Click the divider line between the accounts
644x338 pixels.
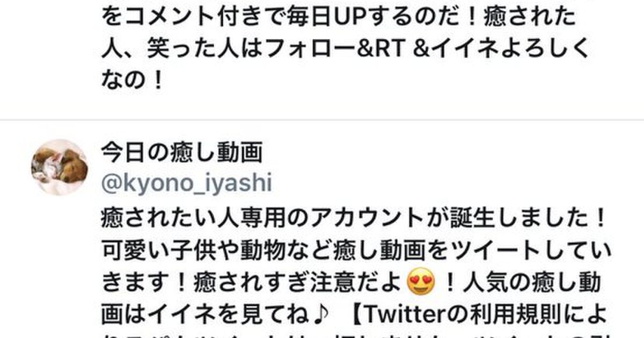coord(322,119)
